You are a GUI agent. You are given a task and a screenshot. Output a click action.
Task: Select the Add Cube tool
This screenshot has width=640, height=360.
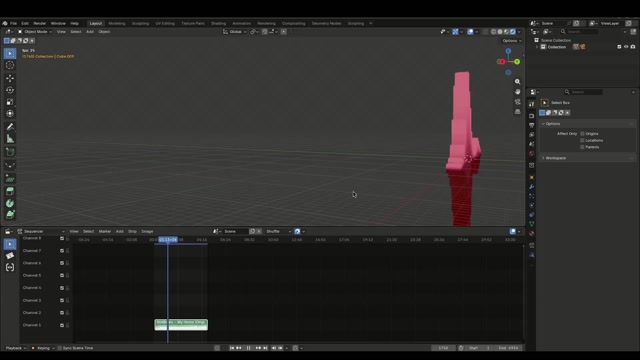pyautogui.click(x=10, y=152)
